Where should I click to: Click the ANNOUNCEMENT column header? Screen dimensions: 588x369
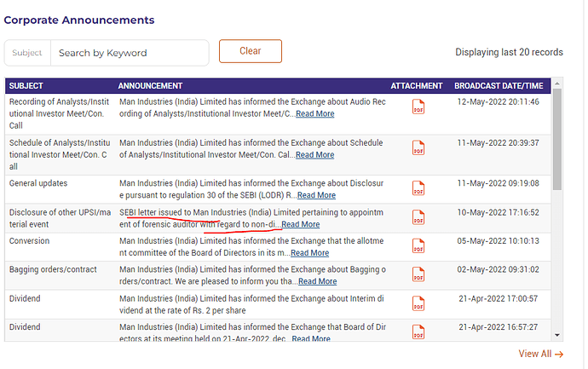coord(150,86)
